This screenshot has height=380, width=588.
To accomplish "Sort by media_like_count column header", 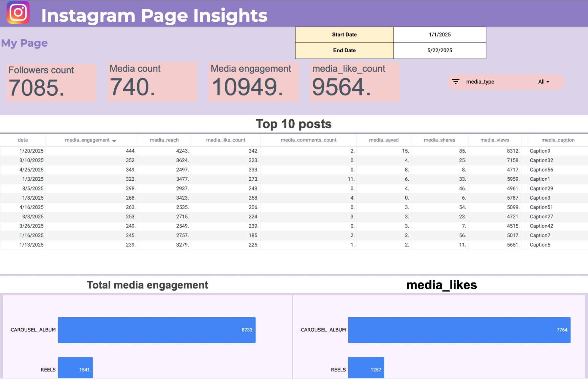I will coord(225,140).
